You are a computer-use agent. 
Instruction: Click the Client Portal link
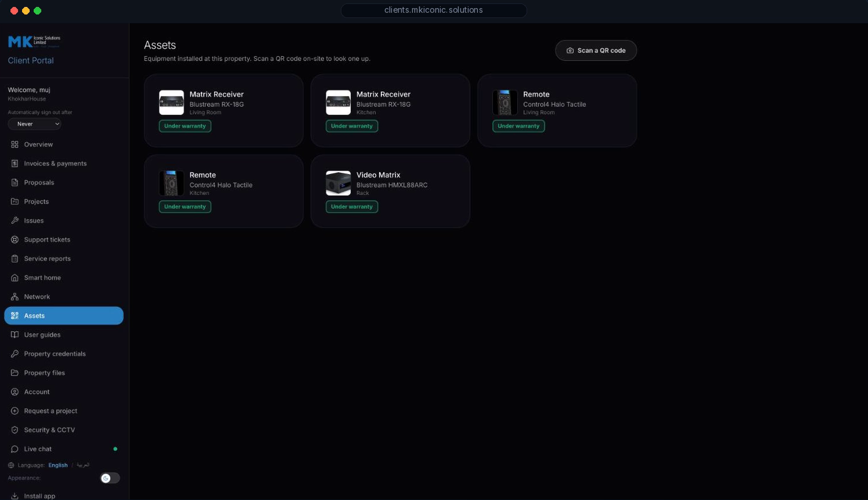click(x=31, y=60)
